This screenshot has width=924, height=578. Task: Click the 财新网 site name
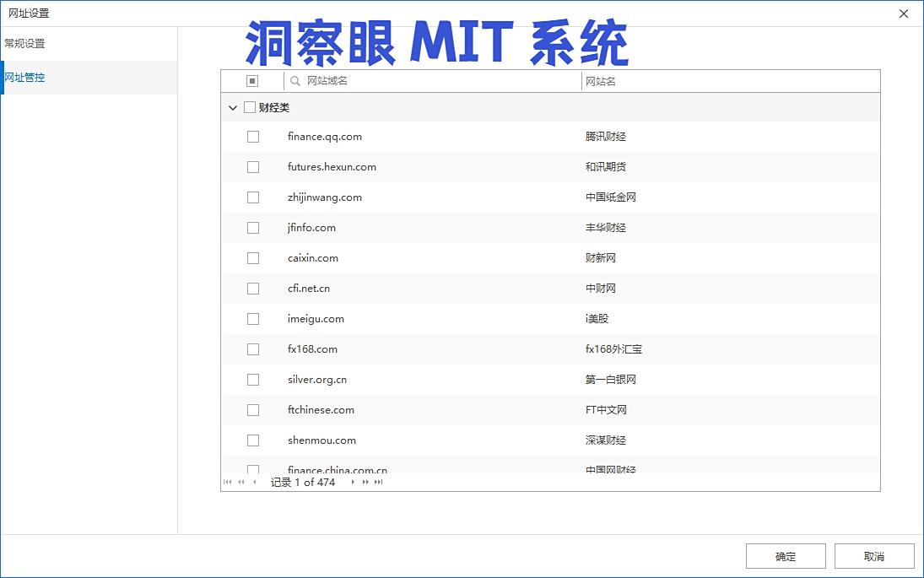tap(601, 258)
